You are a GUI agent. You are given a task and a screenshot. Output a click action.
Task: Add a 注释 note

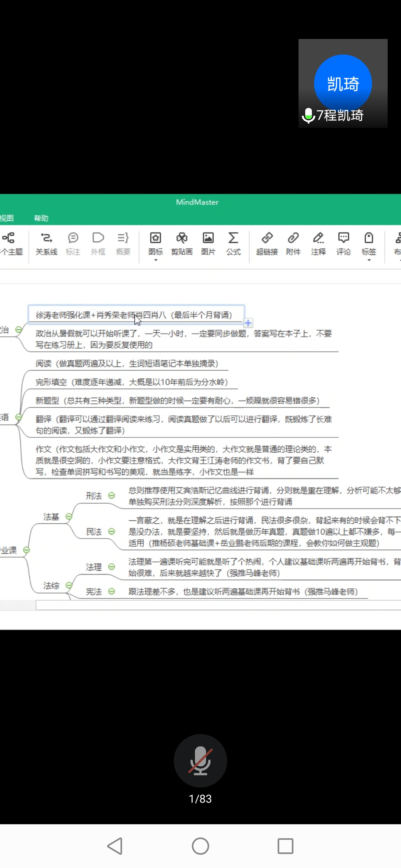click(318, 243)
